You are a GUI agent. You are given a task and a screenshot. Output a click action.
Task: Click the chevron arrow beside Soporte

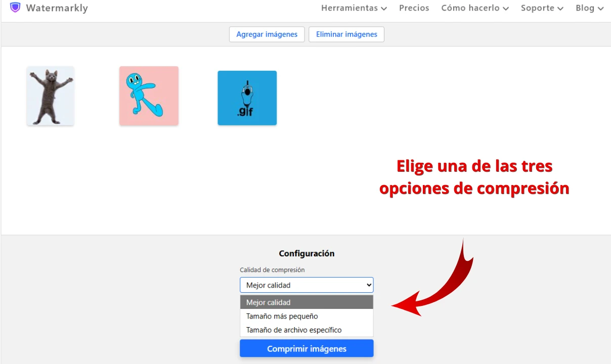pos(560,9)
